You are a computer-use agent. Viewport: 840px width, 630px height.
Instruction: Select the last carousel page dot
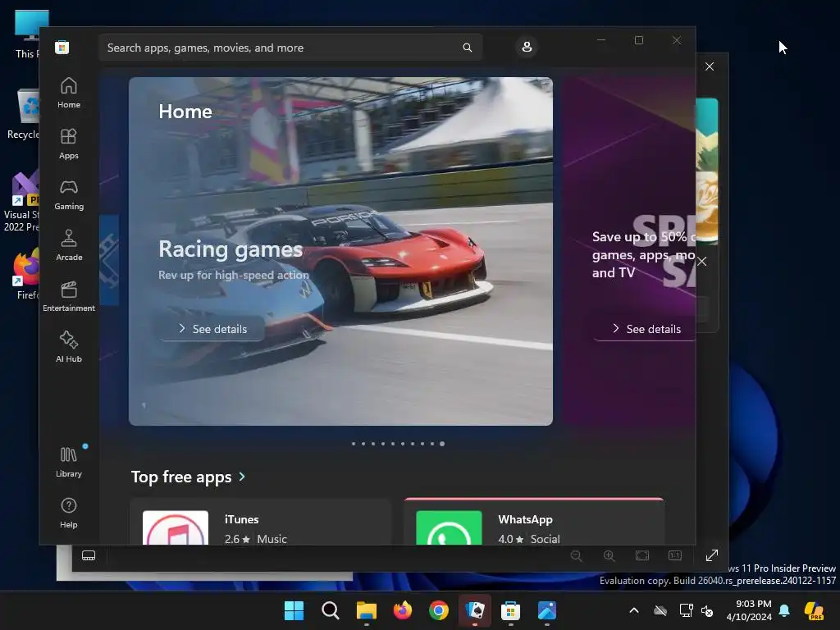(442, 444)
